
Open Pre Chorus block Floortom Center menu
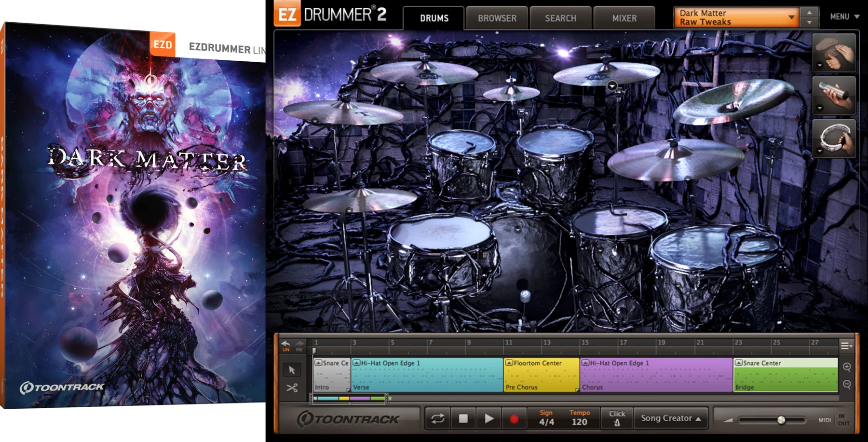point(509,363)
